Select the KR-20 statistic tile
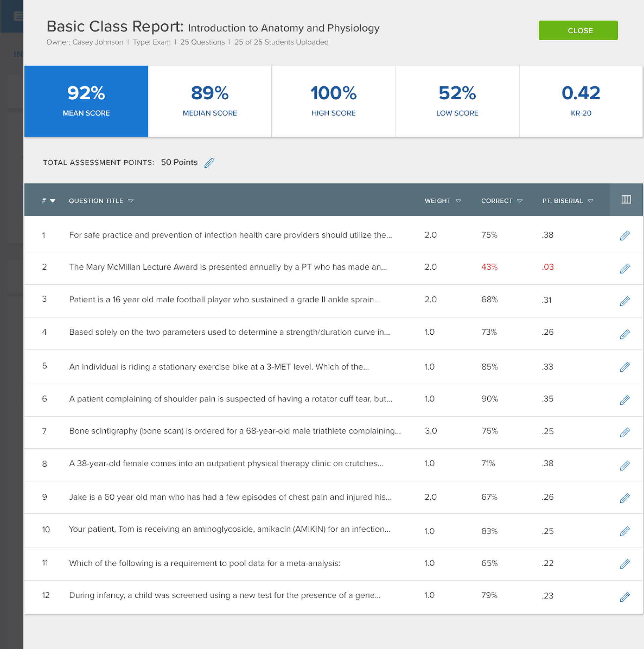Viewport: 644px width, 649px height. click(x=581, y=101)
